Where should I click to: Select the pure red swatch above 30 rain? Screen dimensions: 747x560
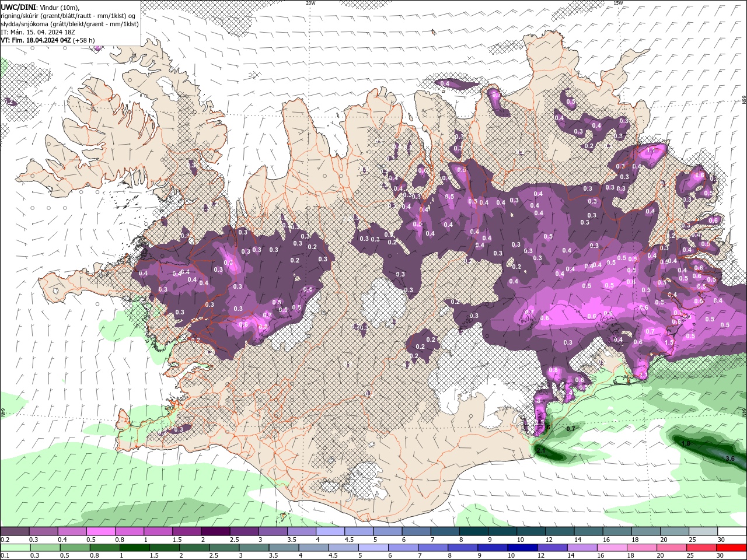[732, 547]
